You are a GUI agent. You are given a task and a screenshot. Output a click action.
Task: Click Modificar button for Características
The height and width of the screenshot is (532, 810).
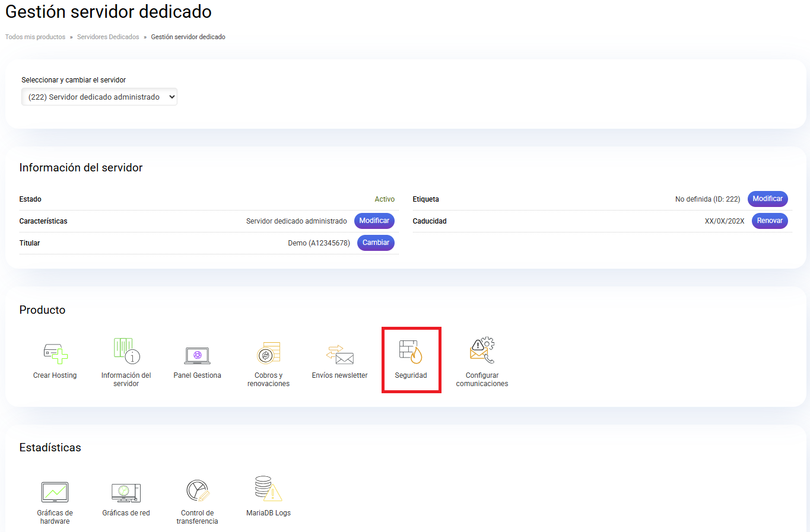point(374,221)
